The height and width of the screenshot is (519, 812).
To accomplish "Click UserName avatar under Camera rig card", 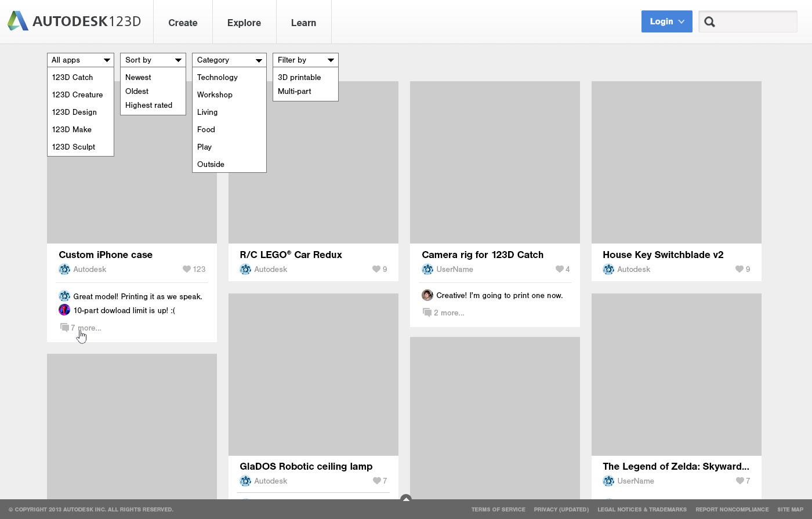I will (x=427, y=269).
